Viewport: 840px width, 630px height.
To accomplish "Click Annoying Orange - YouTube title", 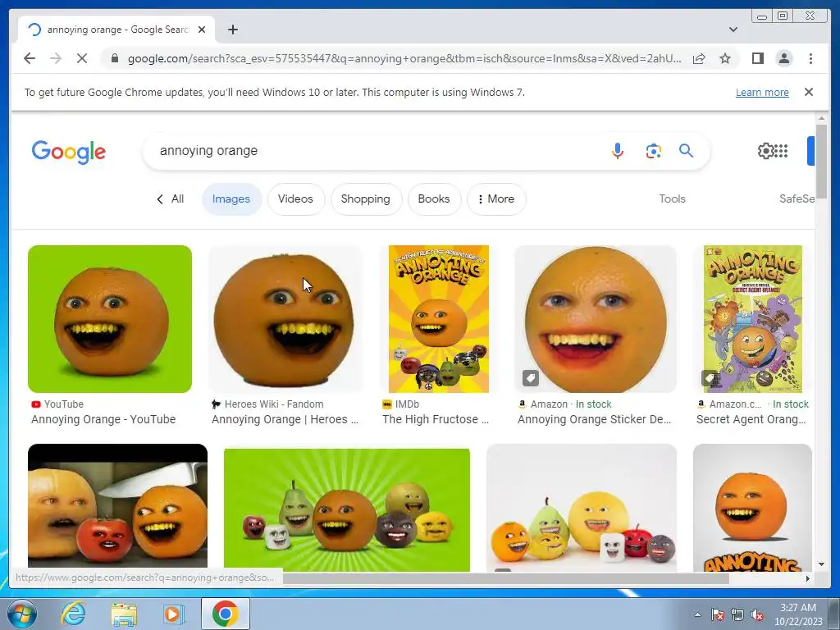I will click(103, 419).
